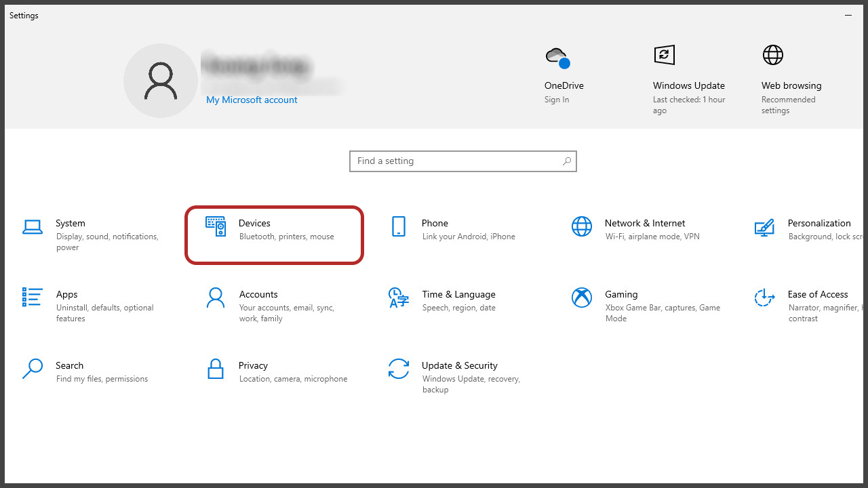Open the System laptop icon
The width and height of the screenshot is (868, 488).
[33, 227]
